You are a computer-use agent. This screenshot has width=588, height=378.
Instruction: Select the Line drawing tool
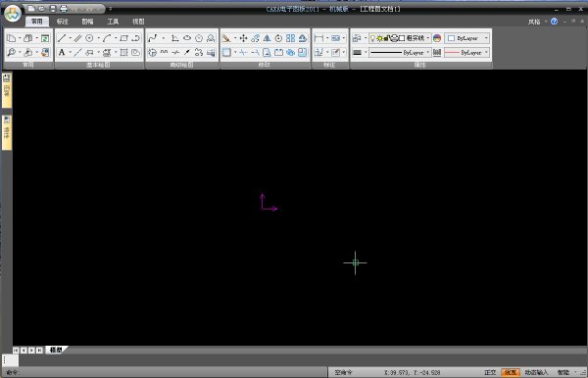pos(62,38)
